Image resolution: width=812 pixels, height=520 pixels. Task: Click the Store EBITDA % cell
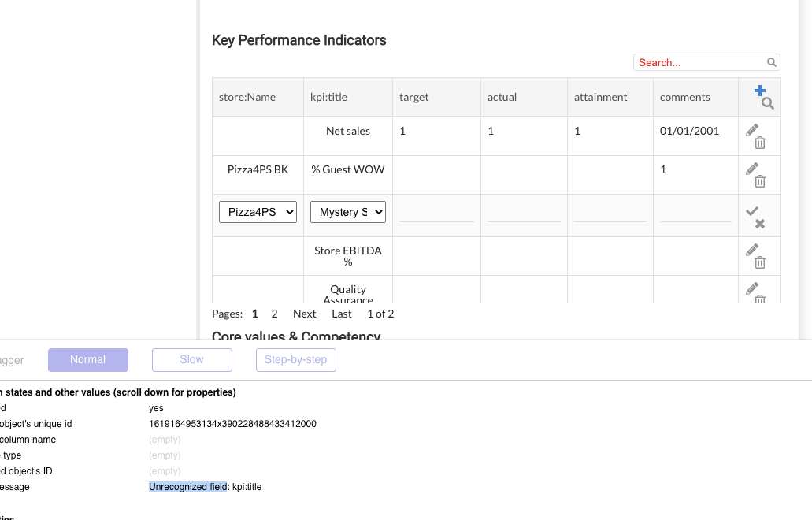[x=348, y=256]
